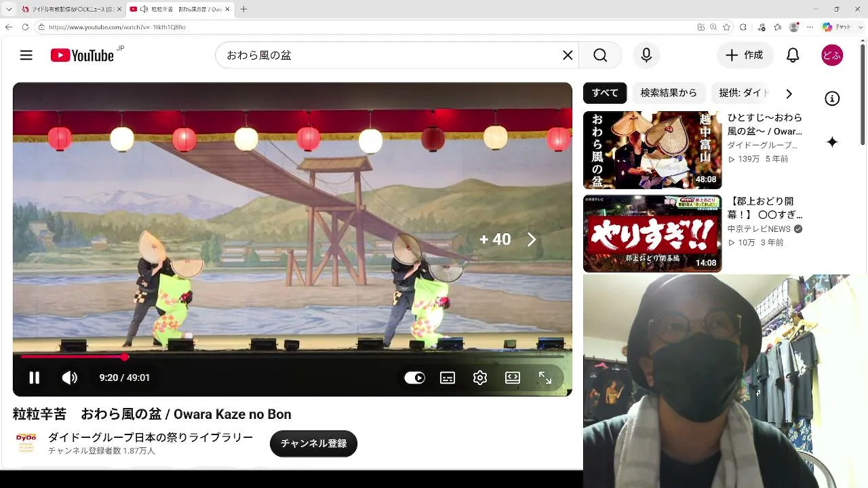Open the media control music icon
868x488 pixels.
point(762,27)
